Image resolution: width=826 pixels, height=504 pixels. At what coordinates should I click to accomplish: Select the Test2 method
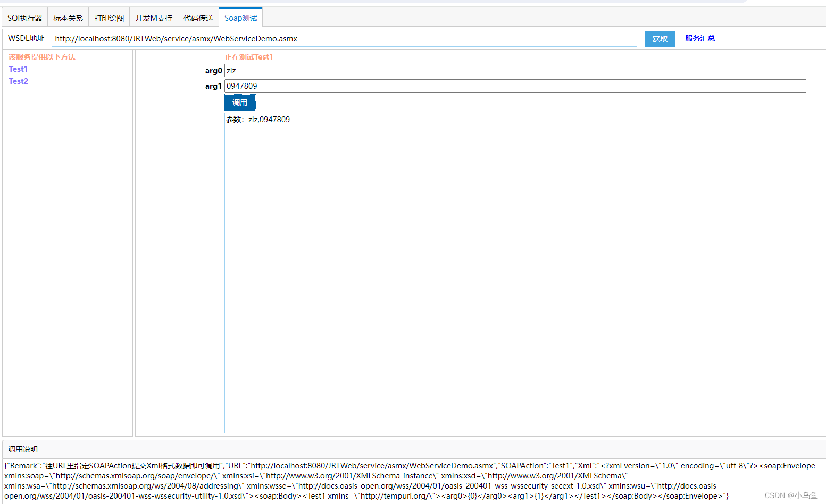pyautogui.click(x=18, y=81)
